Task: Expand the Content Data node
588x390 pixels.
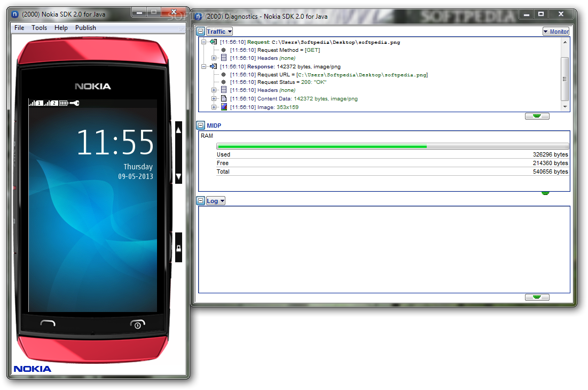Action: tap(214, 99)
